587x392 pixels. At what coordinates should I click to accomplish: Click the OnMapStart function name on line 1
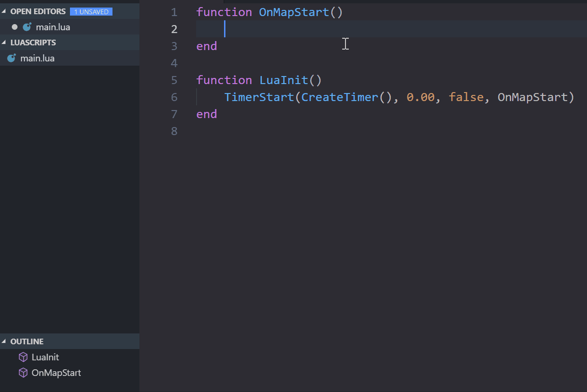(x=294, y=12)
